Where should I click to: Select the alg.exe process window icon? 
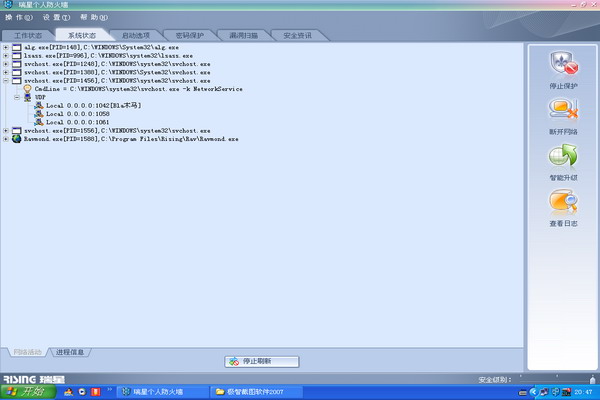point(16,47)
